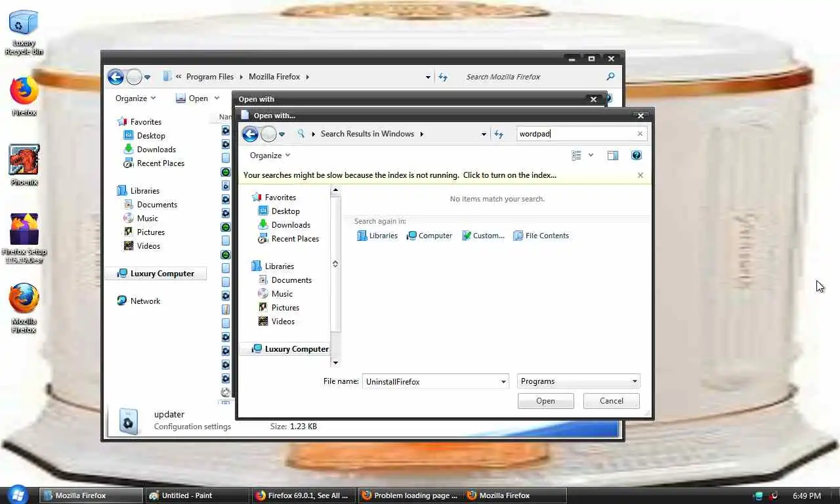Refresh the Mozilla Firefox folder address bar

(443, 77)
